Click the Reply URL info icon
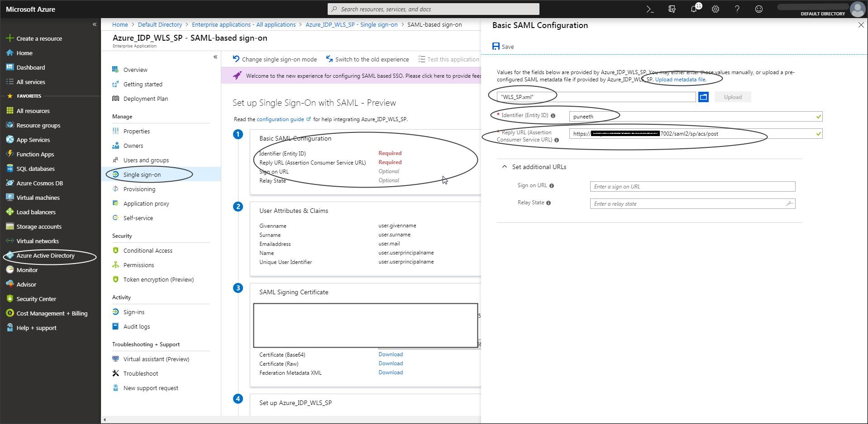868x424 pixels. 557,140
